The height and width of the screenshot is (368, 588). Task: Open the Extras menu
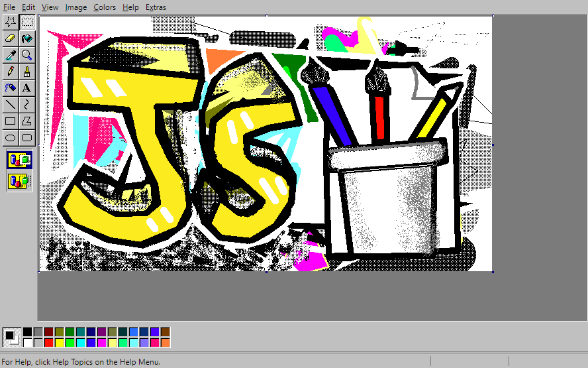(156, 7)
